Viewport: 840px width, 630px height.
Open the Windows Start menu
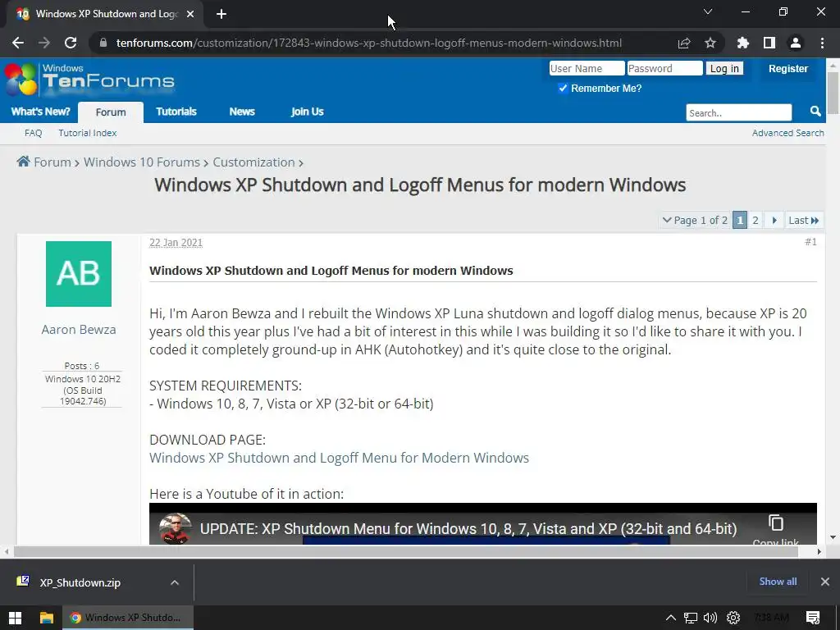pyautogui.click(x=15, y=618)
